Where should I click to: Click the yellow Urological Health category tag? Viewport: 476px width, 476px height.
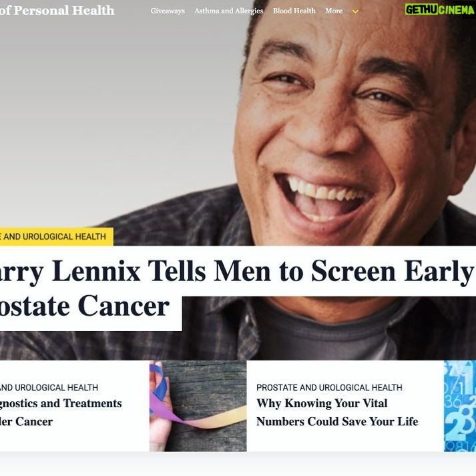click(57, 236)
